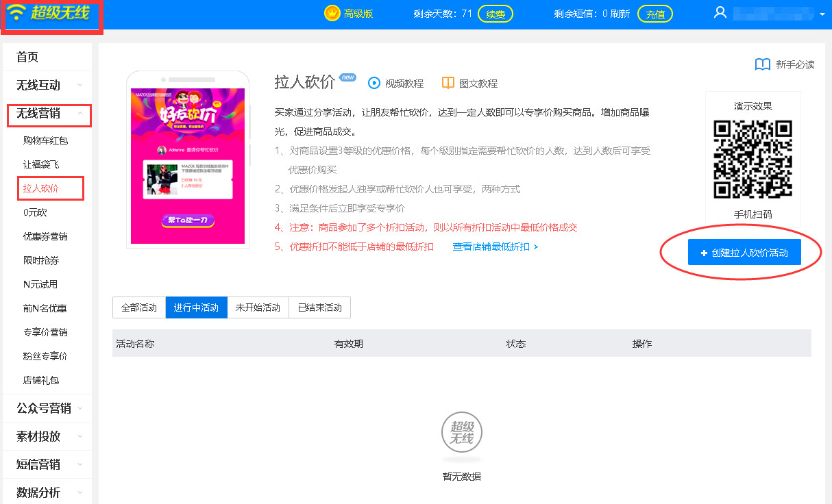Click the 状态 column header
Viewport: 832px width, 504px height.
pyautogui.click(x=516, y=344)
